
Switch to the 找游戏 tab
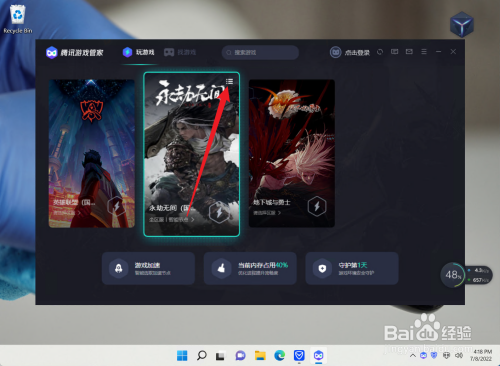coord(180,52)
